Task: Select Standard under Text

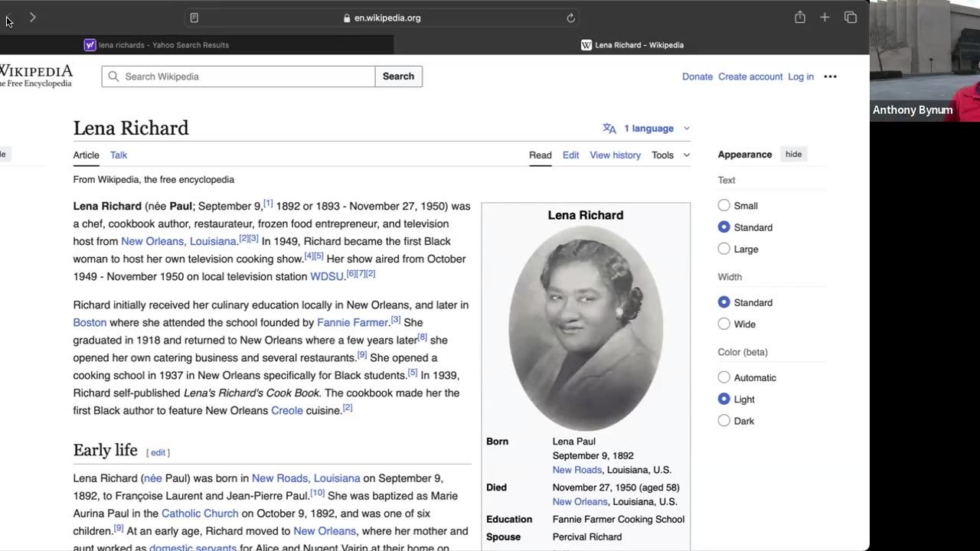Action: coord(724,227)
